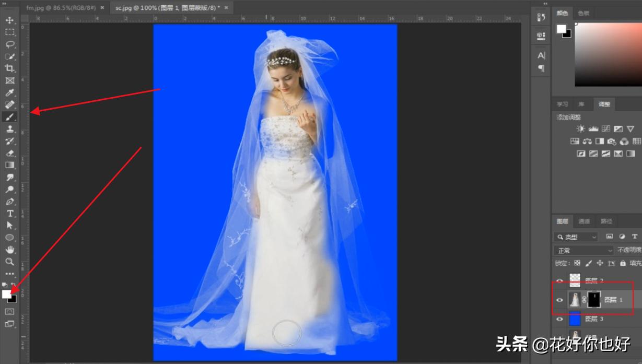Enable lock transparent pixels
This screenshot has height=364, width=642.
point(576,263)
